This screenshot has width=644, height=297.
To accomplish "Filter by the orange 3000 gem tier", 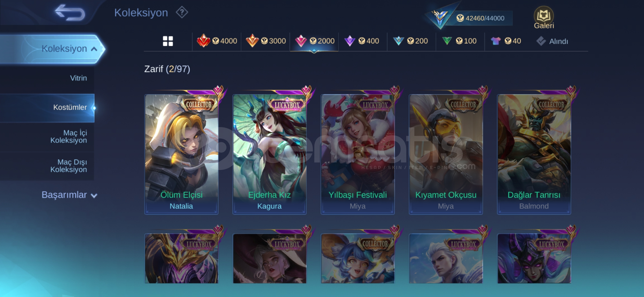I will coord(266,41).
